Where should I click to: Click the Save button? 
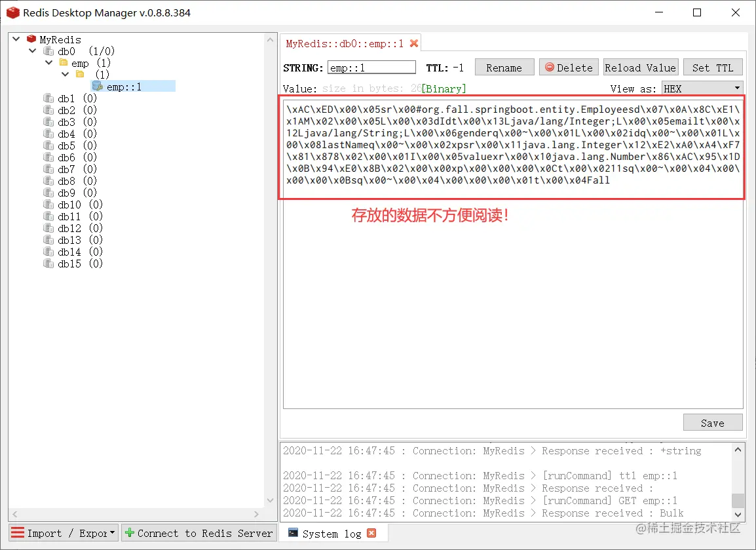tap(713, 423)
